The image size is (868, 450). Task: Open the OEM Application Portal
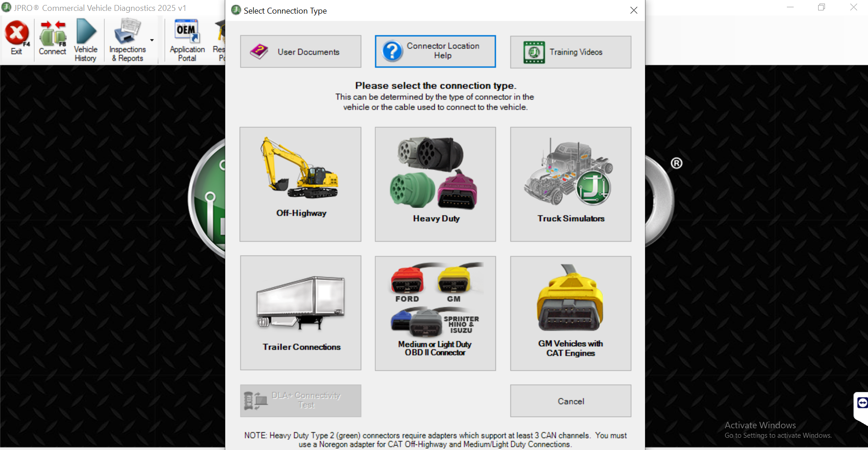187,40
